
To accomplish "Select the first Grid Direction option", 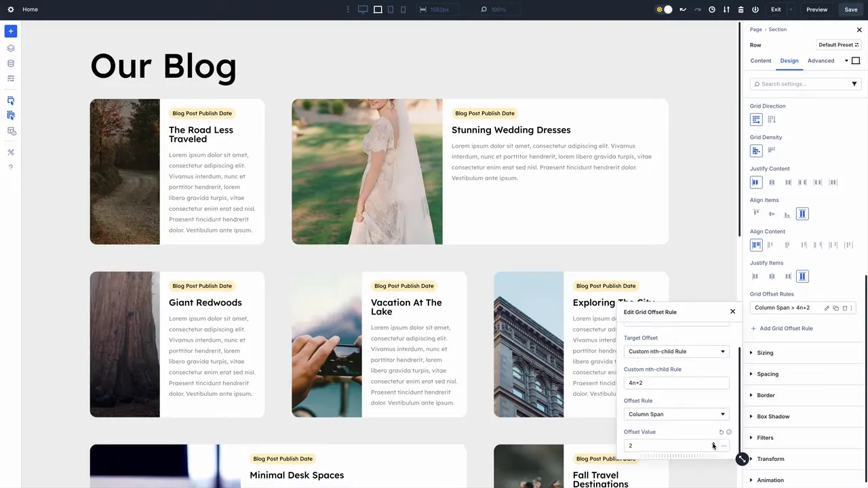I will pos(756,119).
